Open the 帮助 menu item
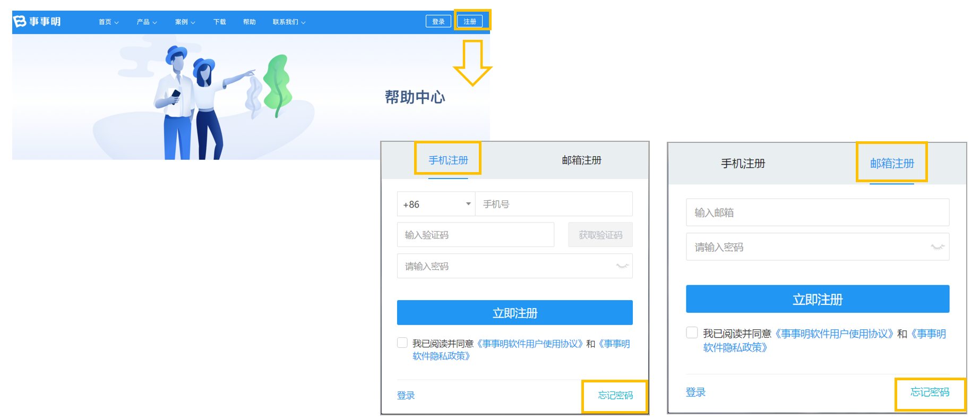This screenshot has width=980, height=418. point(249,22)
